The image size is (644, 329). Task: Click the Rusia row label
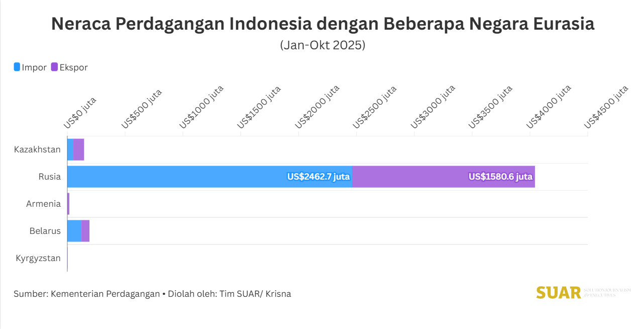point(49,177)
